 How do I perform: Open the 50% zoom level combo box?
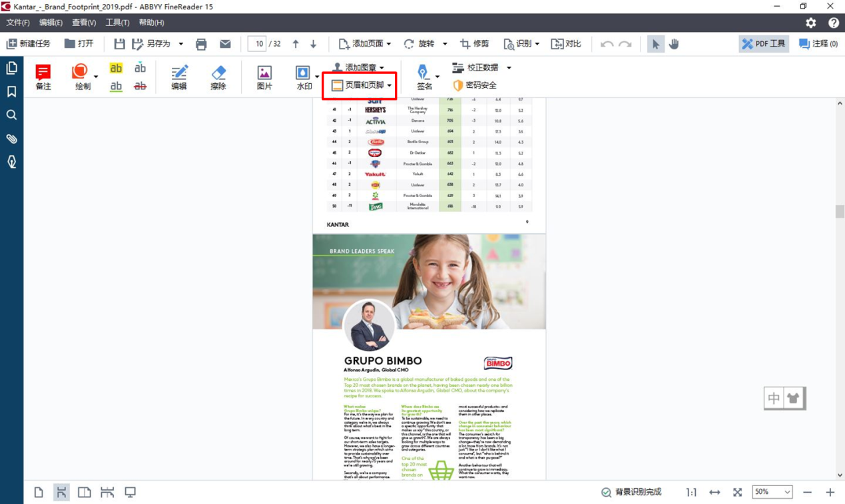pyautogui.click(x=772, y=492)
